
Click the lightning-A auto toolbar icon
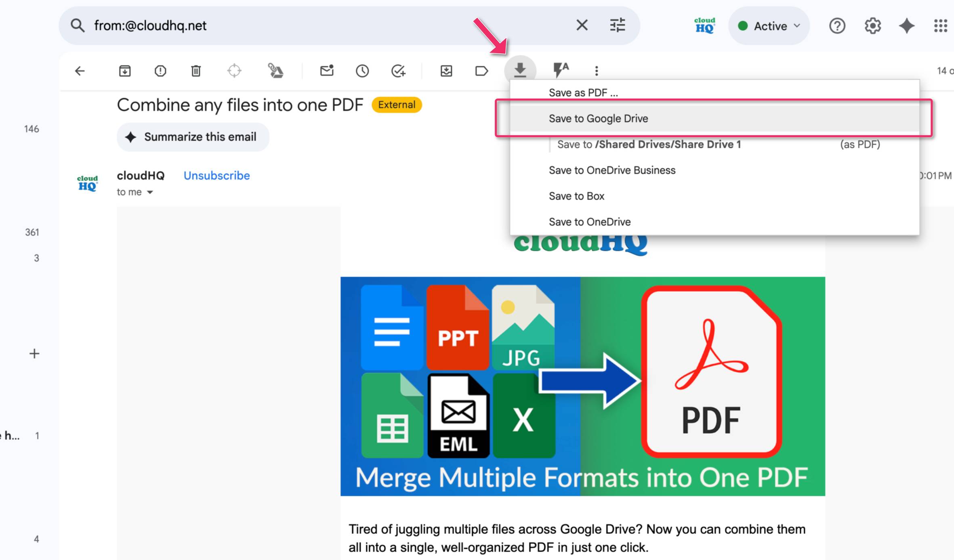[561, 70]
